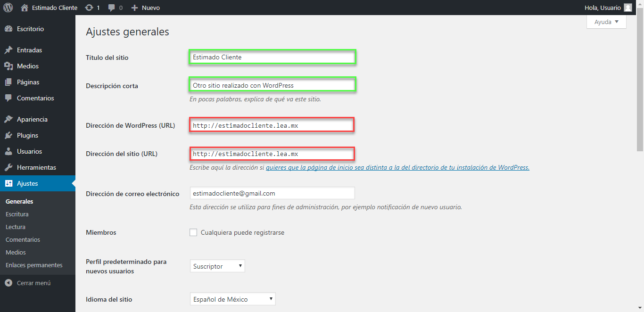Click the Perfil predeterminado para nuevos usuarios label
Image resolution: width=644 pixels, height=312 pixels.
coord(126,266)
